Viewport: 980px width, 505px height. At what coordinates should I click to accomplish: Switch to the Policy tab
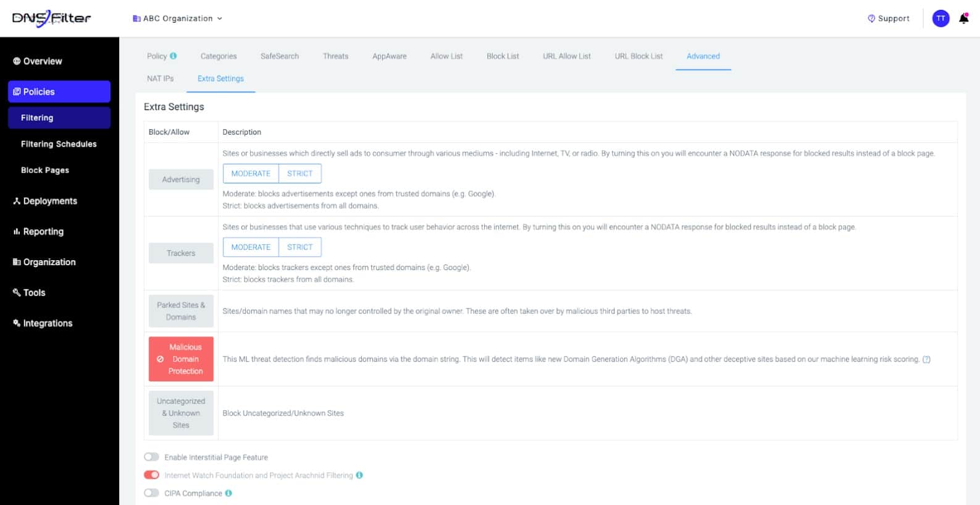point(157,56)
